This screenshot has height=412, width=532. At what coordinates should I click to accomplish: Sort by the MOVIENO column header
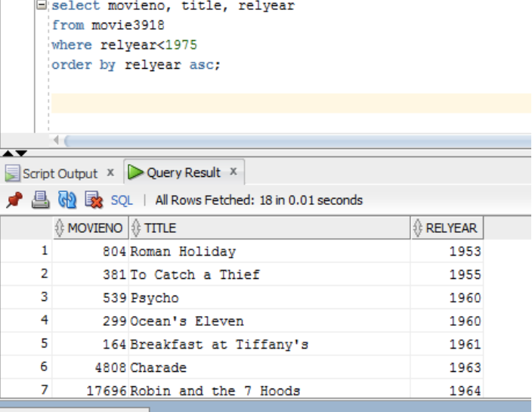point(91,228)
